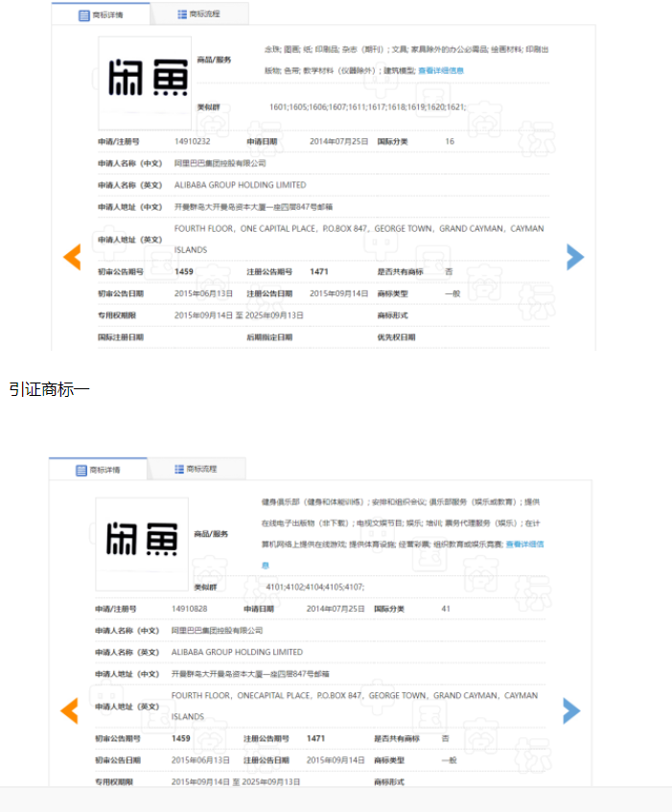Click 优先权日期 label in class 16 panel

(x=396, y=337)
